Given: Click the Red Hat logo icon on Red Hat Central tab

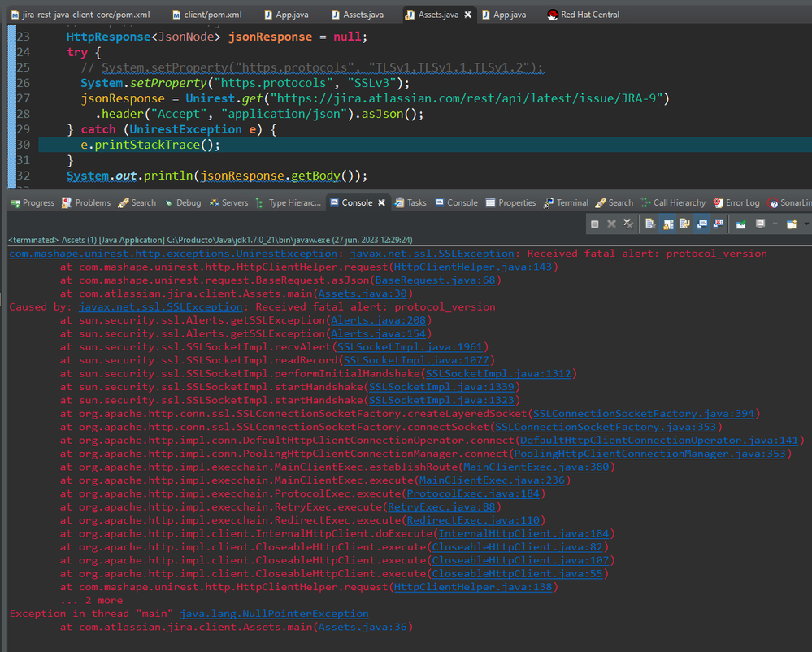Looking at the screenshot, I should point(553,15).
